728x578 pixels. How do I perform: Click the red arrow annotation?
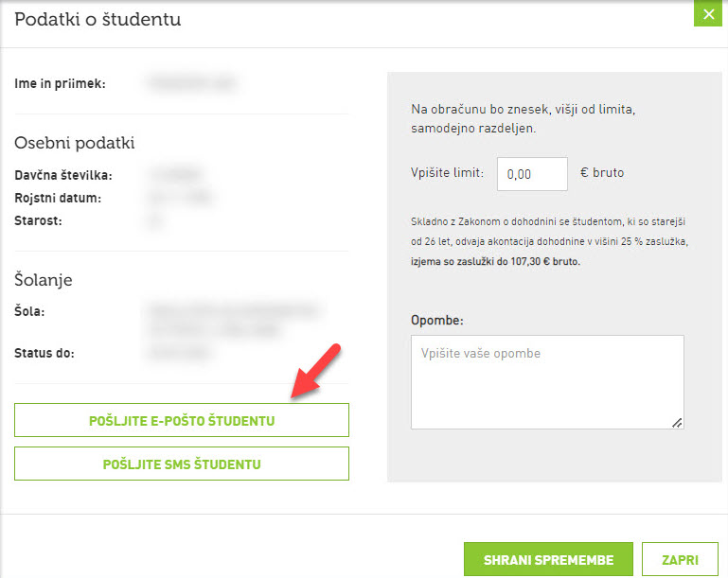(315, 371)
